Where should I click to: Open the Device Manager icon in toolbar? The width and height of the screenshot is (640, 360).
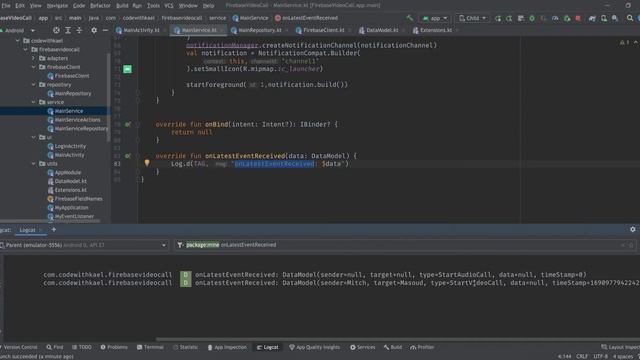pos(604,18)
